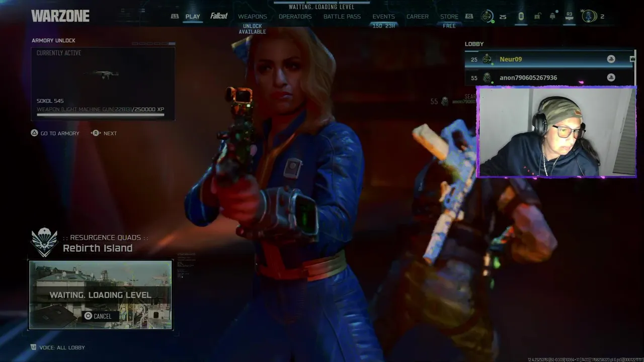Image resolution: width=644 pixels, height=362 pixels.
Task: Open the battle token icon in top bar
Action: tap(521, 17)
